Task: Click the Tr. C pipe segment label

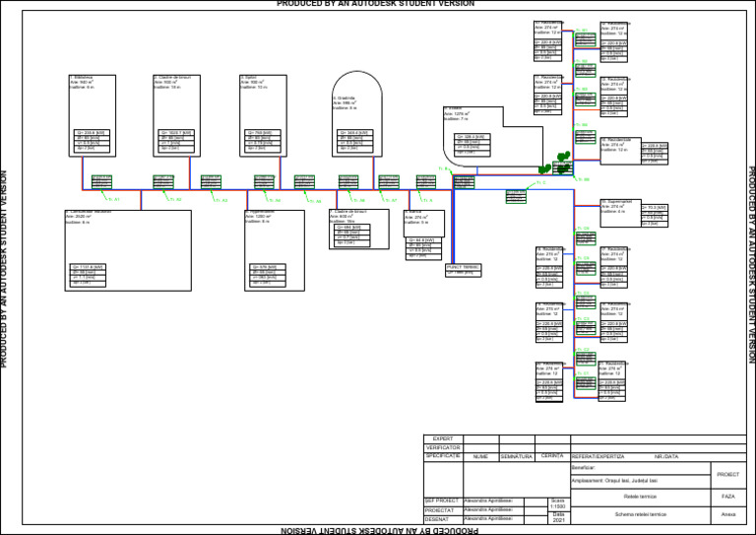Action: click(541, 183)
